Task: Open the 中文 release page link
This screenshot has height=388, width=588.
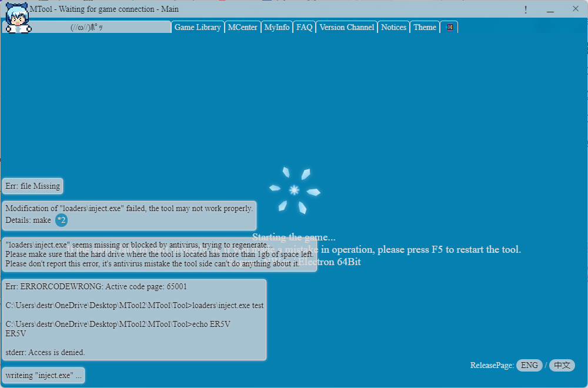Action: 562,365
